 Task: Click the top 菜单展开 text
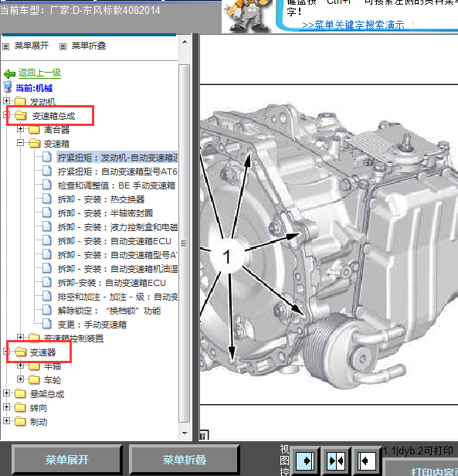pyautogui.click(x=32, y=46)
